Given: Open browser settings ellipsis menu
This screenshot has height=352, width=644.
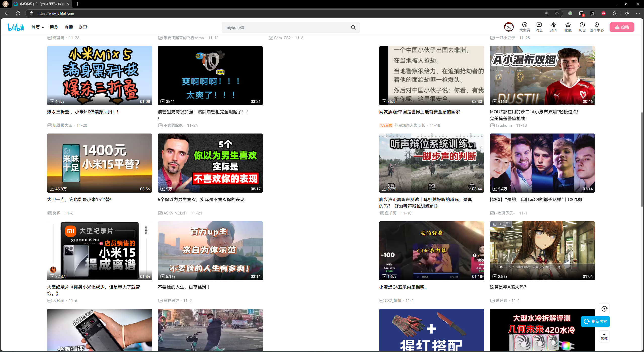Looking at the screenshot, I should (x=638, y=13).
